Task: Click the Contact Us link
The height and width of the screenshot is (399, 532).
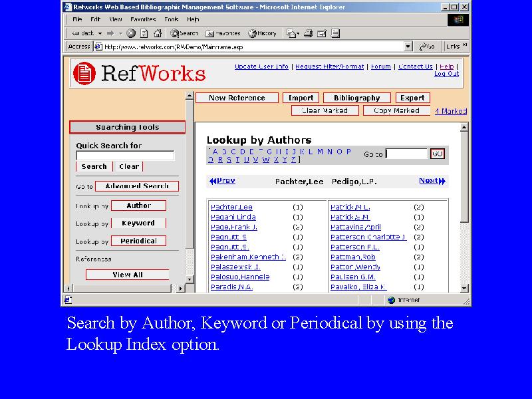Action: 415,66
